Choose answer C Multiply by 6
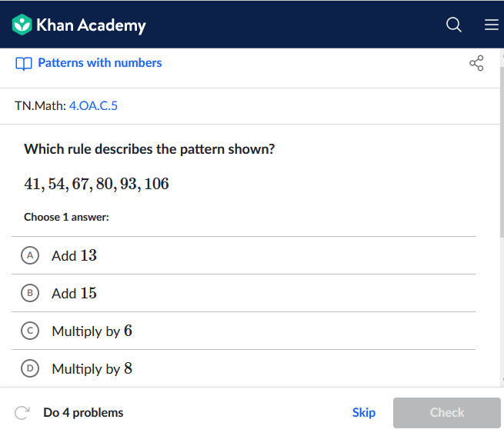This screenshot has height=436, width=504. tap(243, 331)
